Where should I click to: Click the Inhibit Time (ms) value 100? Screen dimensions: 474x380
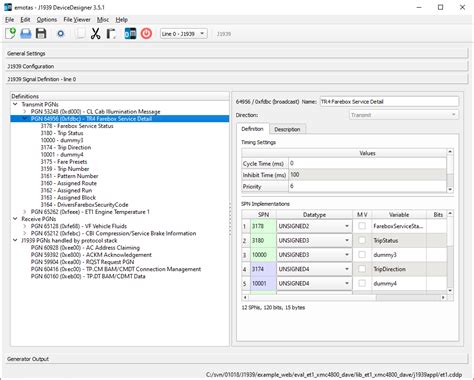(x=367, y=175)
